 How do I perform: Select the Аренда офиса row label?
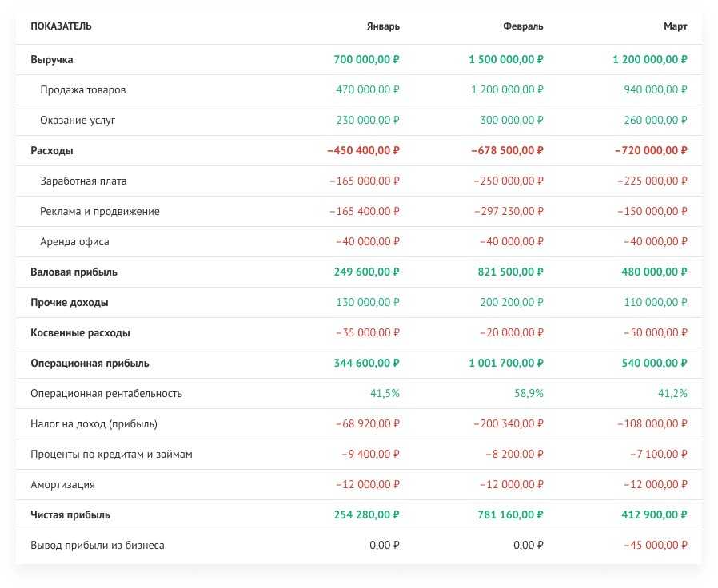pyautogui.click(x=74, y=242)
